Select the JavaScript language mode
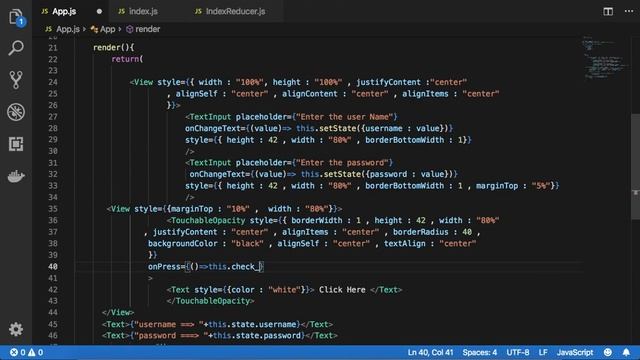This screenshot has height=360, width=640. point(575,352)
